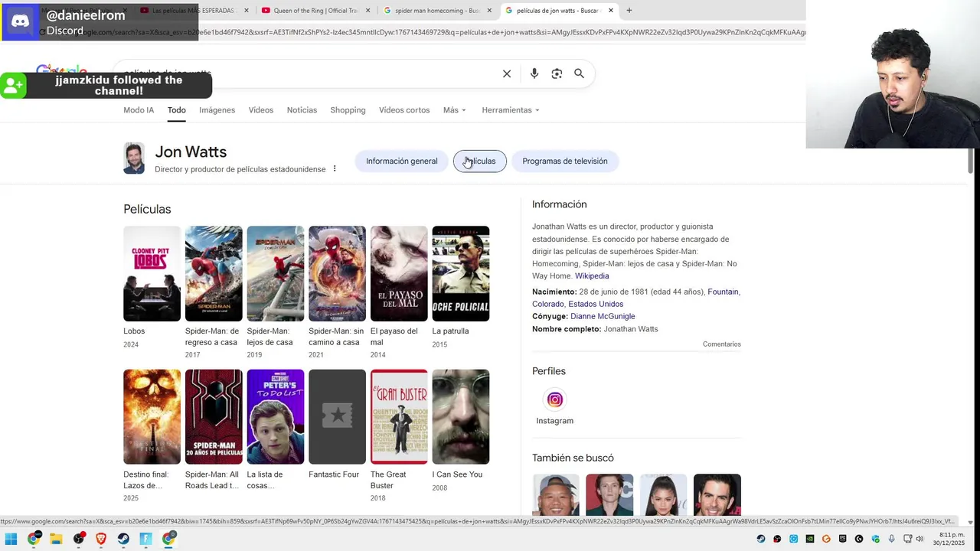Viewport: 980px width, 551px height.
Task: Open the Wikipedia link in Información
Action: [x=592, y=276]
